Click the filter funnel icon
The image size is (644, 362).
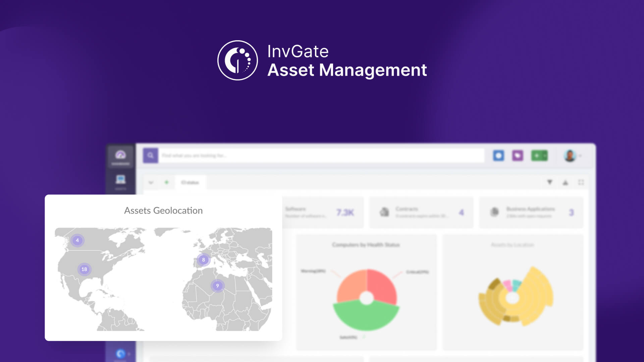(550, 182)
